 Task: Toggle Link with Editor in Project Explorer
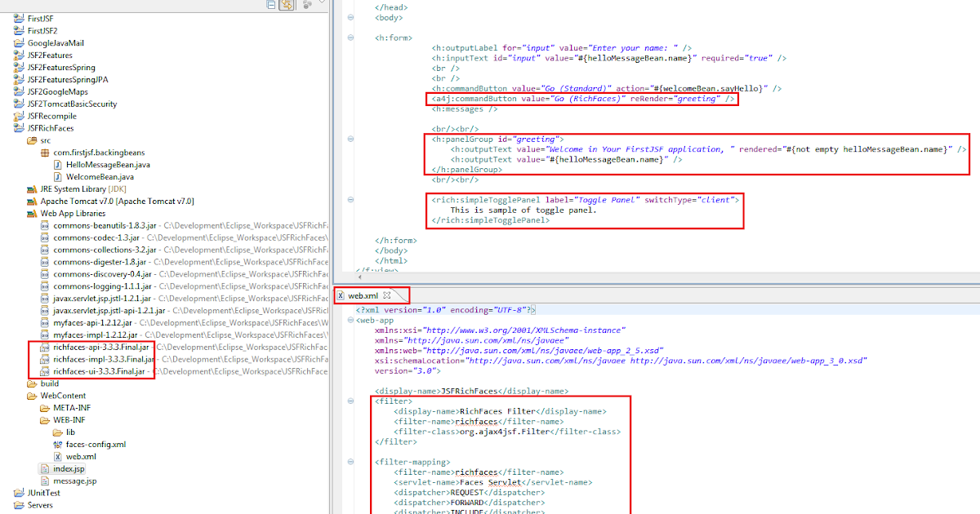[286, 5]
